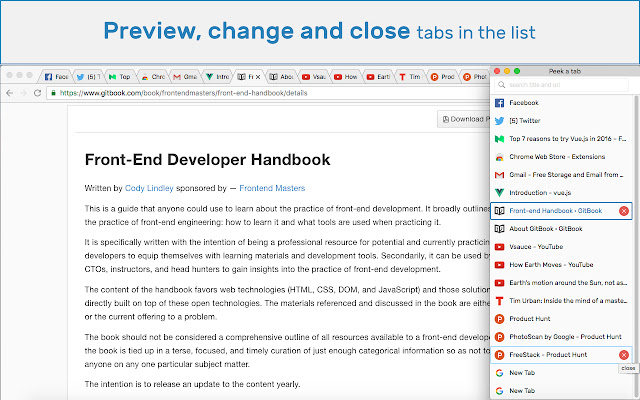
Task: Switch to Product Hunt browser tab
Action: (442, 77)
